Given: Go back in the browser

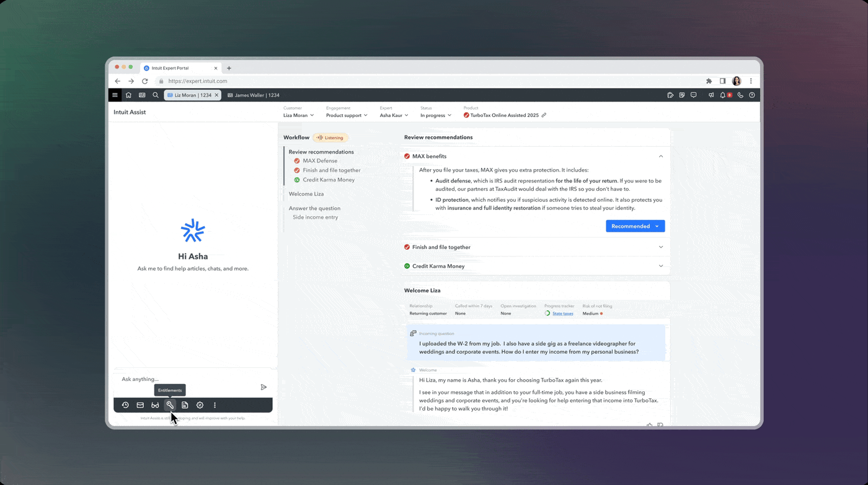Looking at the screenshot, I should (118, 81).
